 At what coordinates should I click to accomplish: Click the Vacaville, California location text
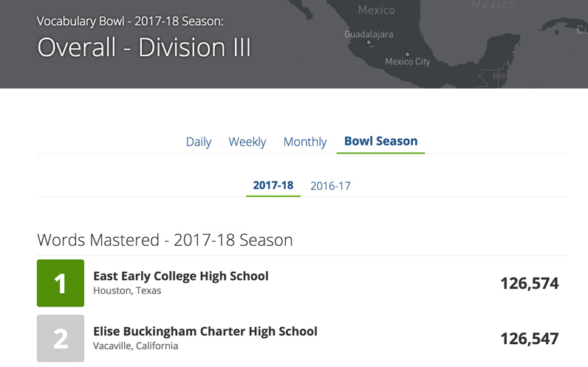click(x=136, y=346)
